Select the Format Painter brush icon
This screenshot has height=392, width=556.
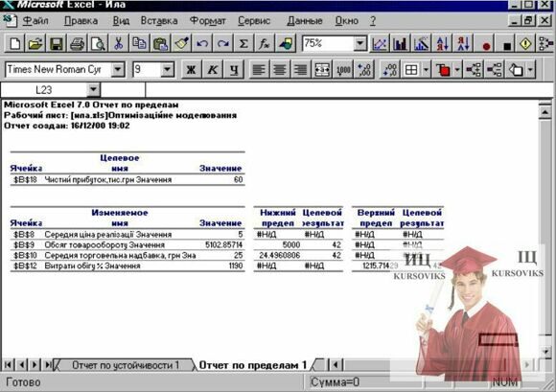coord(181,44)
